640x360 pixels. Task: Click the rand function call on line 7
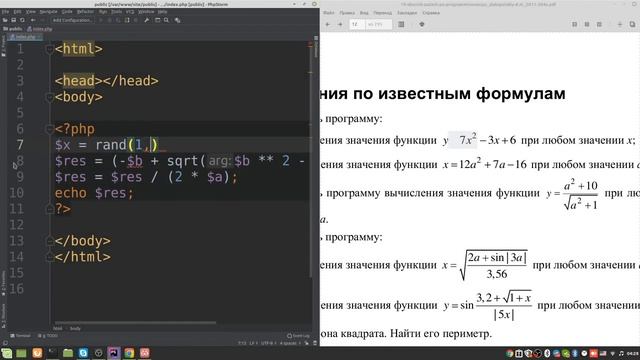tap(111, 145)
